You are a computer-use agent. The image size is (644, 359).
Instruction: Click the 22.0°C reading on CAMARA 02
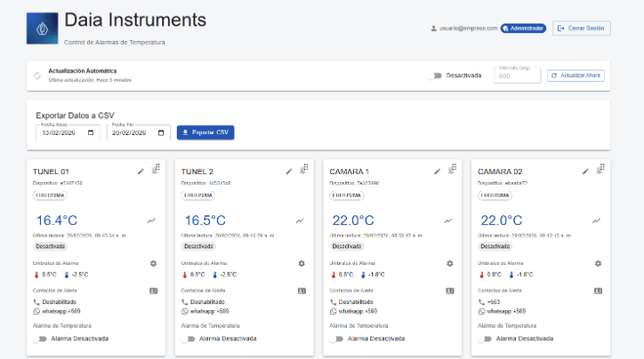point(502,220)
